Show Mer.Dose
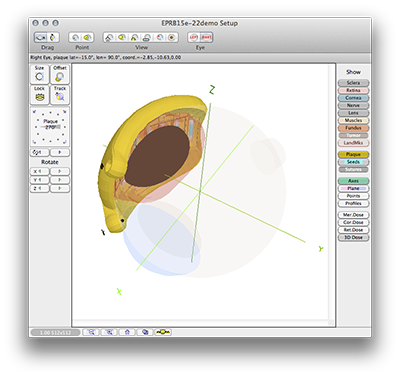This screenshot has height=377, width=400. (353, 215)
